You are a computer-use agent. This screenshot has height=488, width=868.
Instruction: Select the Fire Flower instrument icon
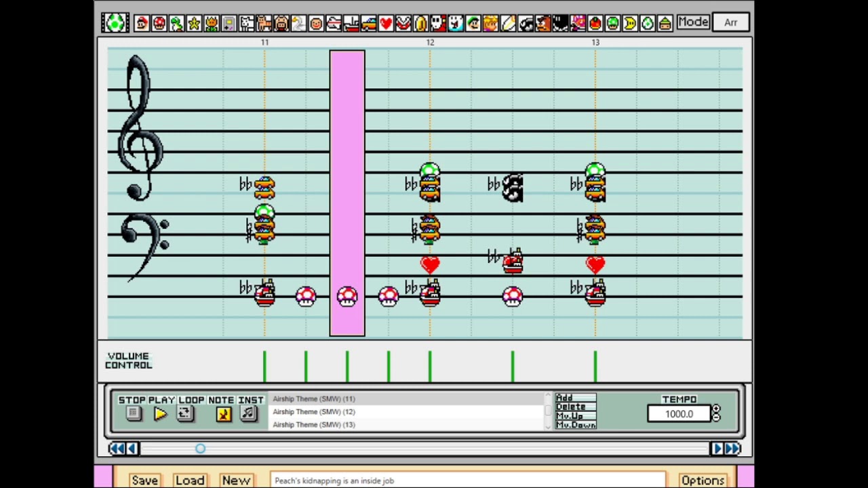click(212, 24)
